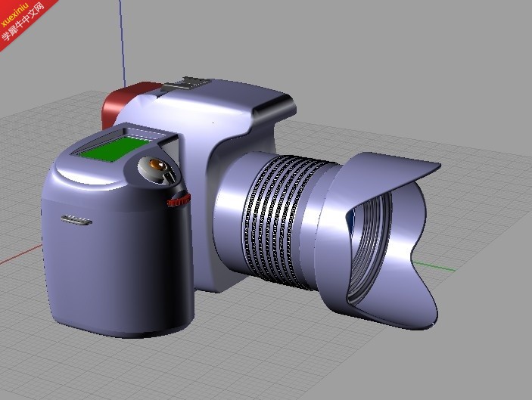Select the small slot on the camera grip
The image size is (532, 400).
pyautogui.click(x=76, y=220)
